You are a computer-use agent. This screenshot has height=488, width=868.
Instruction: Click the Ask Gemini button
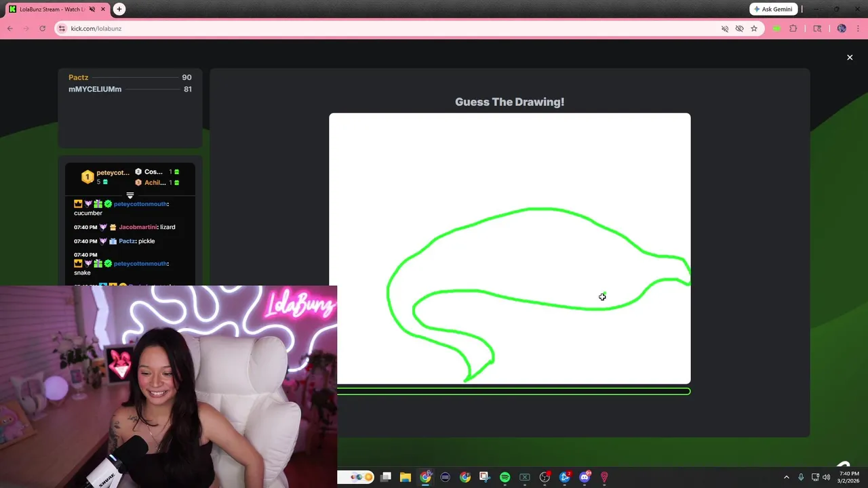773,9
